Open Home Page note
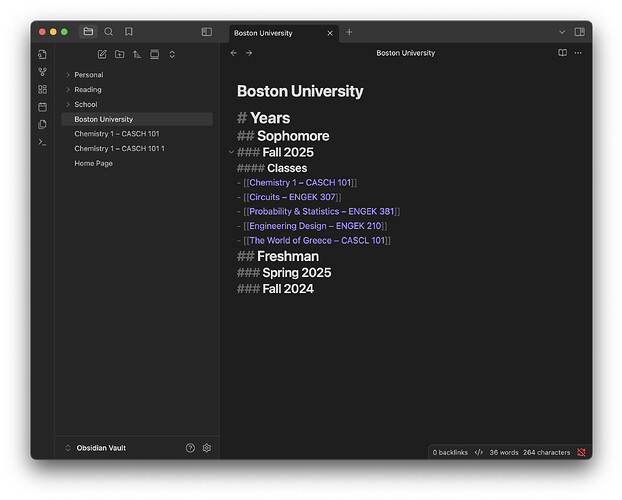This screenshot has width=622, height=500. [137, 163]
